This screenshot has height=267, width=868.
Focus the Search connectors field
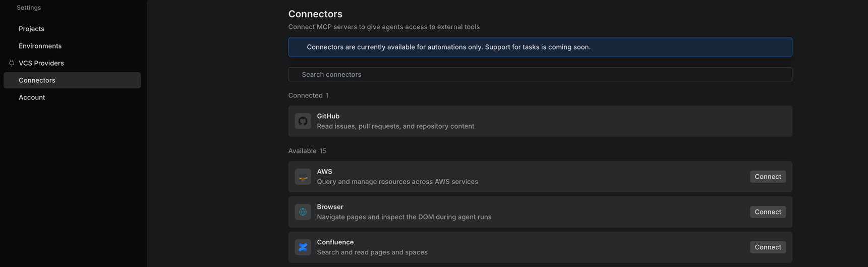pyautogui.click(x=540, y=74)
